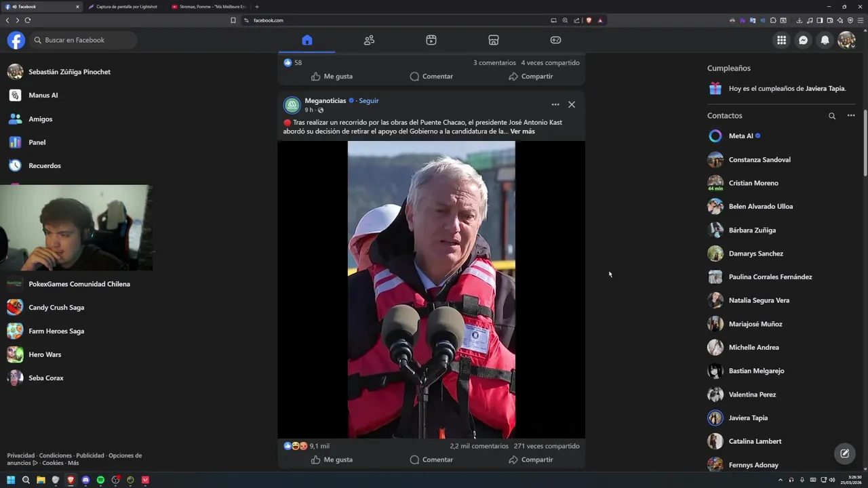The image size is (868, 488).
Task: Open the account profile avatar menu
Action: (x=846, y=40)
